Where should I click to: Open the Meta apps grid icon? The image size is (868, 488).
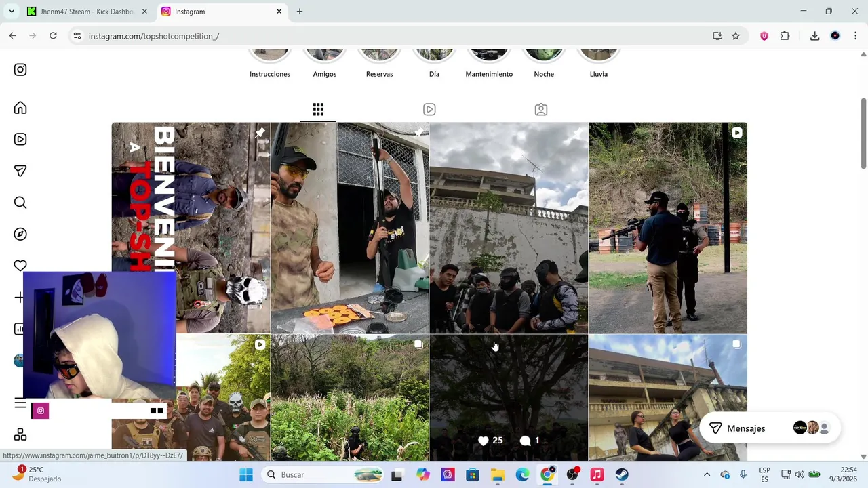coord(20,434)
